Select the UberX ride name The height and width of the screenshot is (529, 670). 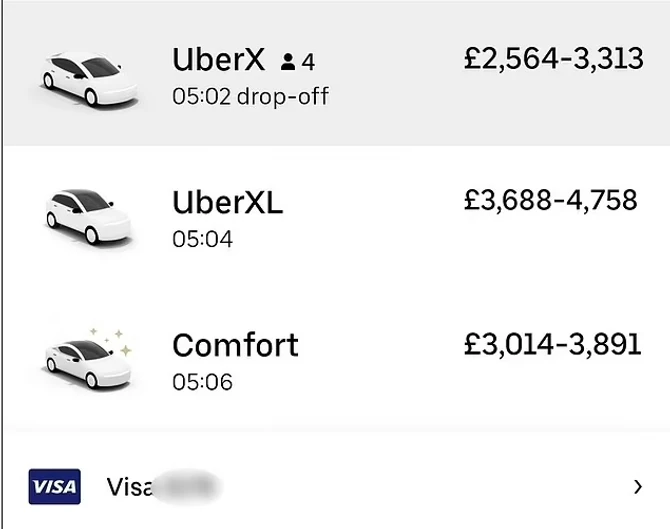[x=219, y=60]
